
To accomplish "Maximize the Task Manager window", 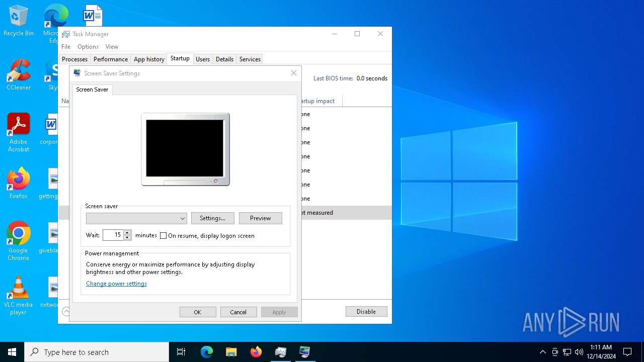I will click(357, 34).
